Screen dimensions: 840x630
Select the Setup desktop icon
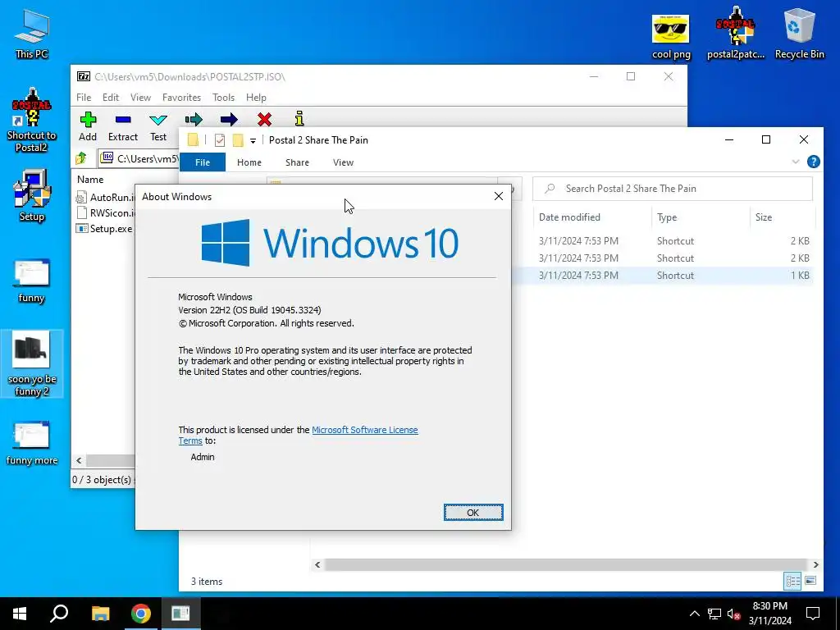point(32,195)
